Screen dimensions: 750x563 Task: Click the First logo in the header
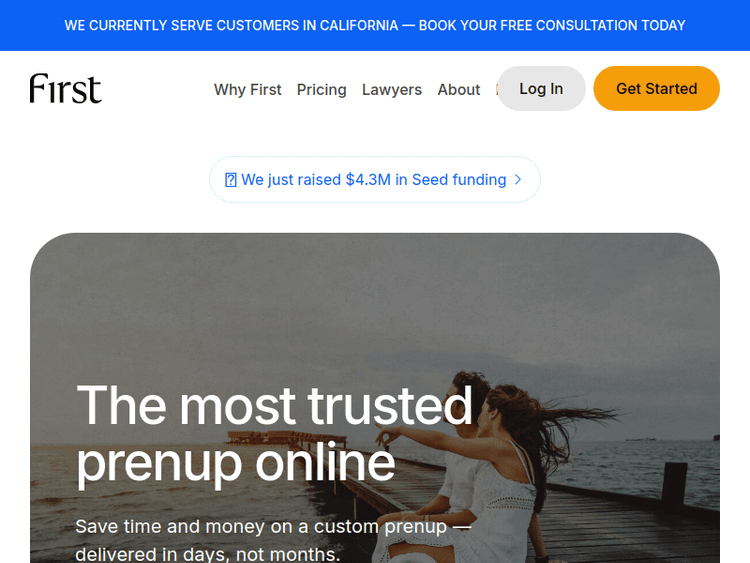point(66,88)
